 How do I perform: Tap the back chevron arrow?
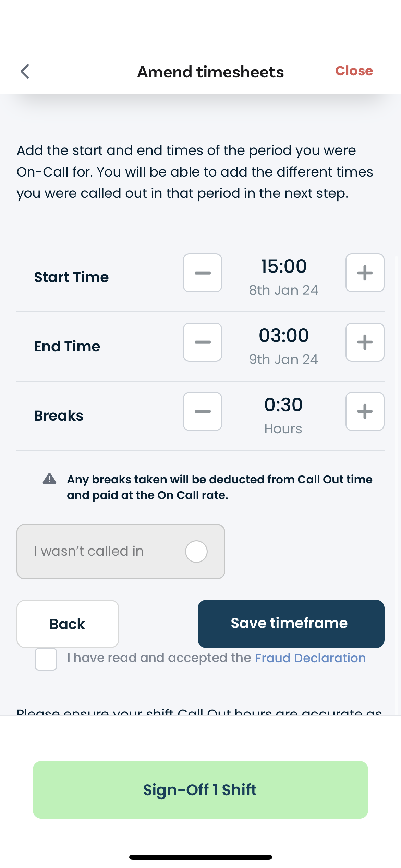click(25, 71)
